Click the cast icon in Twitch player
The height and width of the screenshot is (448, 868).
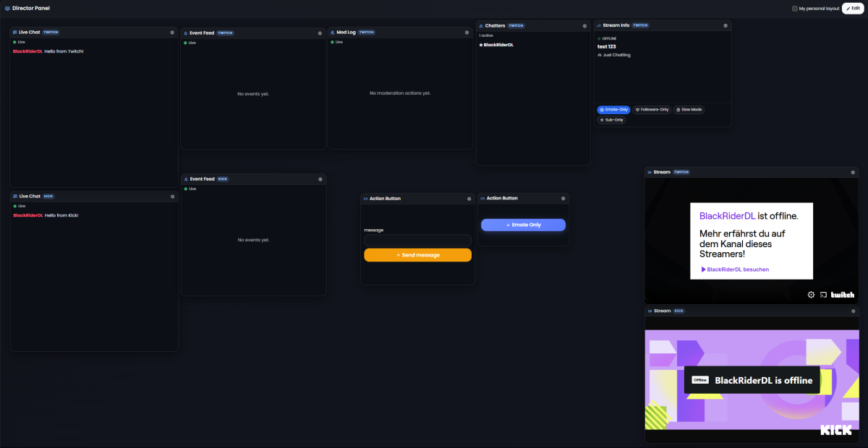click(x=823, y=295)
